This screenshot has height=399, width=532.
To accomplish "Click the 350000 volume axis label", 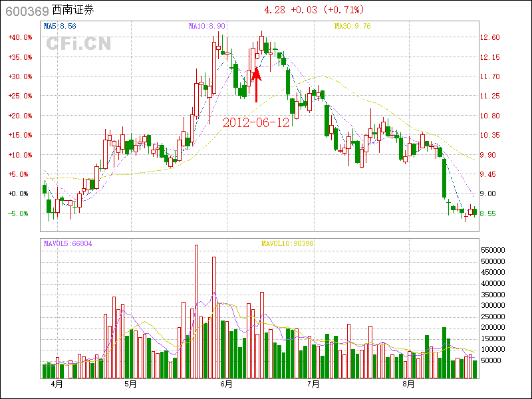I will pos(493,295).
